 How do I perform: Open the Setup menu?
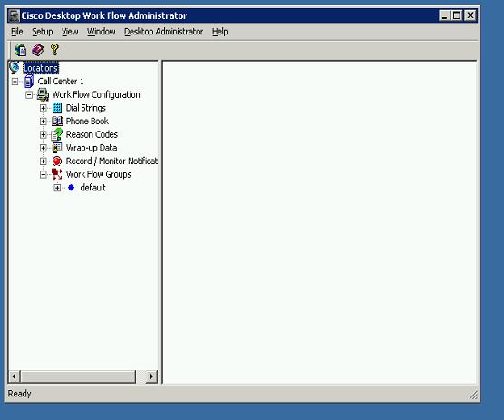pos(42,32)
